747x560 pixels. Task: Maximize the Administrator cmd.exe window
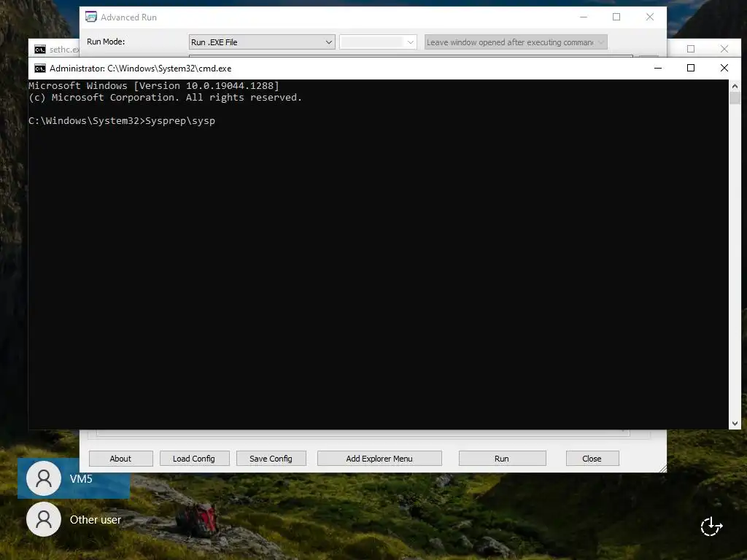(x=691, y=68)
